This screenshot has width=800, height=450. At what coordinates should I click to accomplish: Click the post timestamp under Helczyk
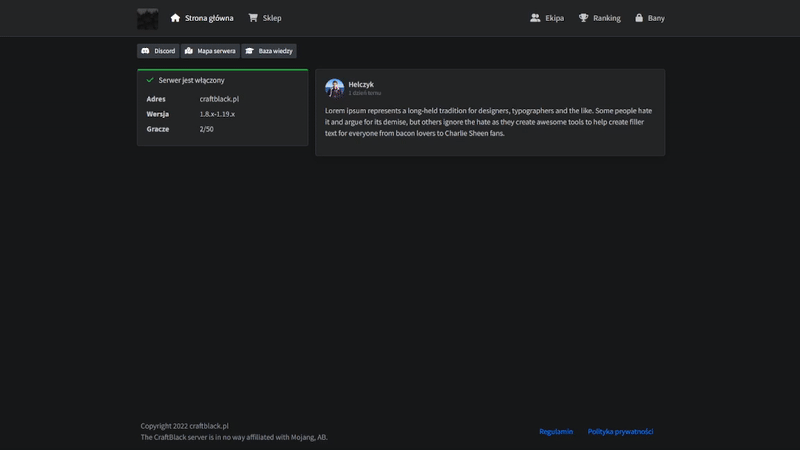click(365, 93)
